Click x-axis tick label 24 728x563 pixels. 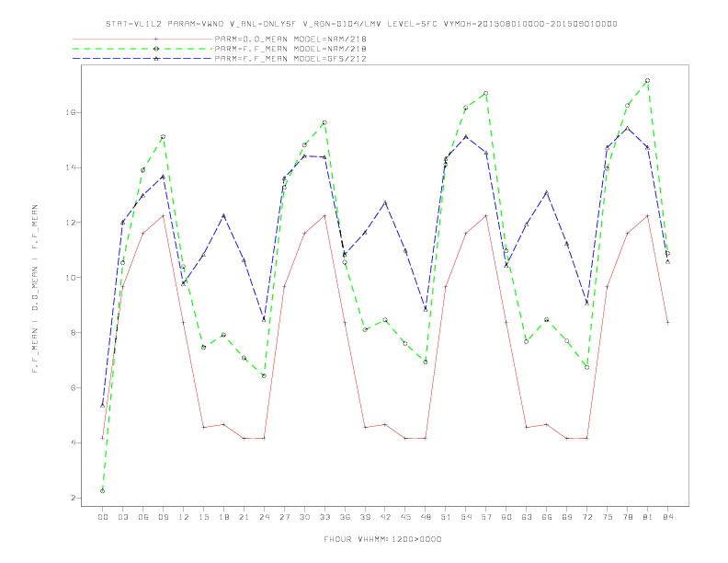click(x=264, y=517)
